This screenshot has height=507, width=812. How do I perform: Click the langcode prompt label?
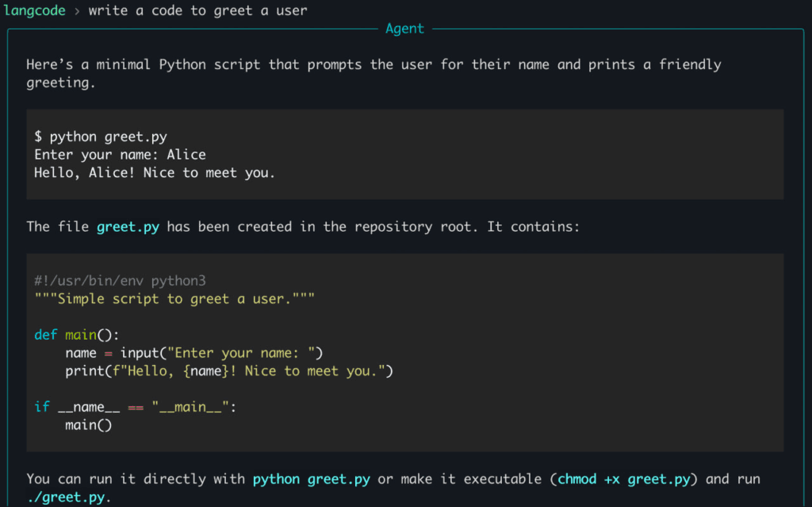(x=34, y=10)
